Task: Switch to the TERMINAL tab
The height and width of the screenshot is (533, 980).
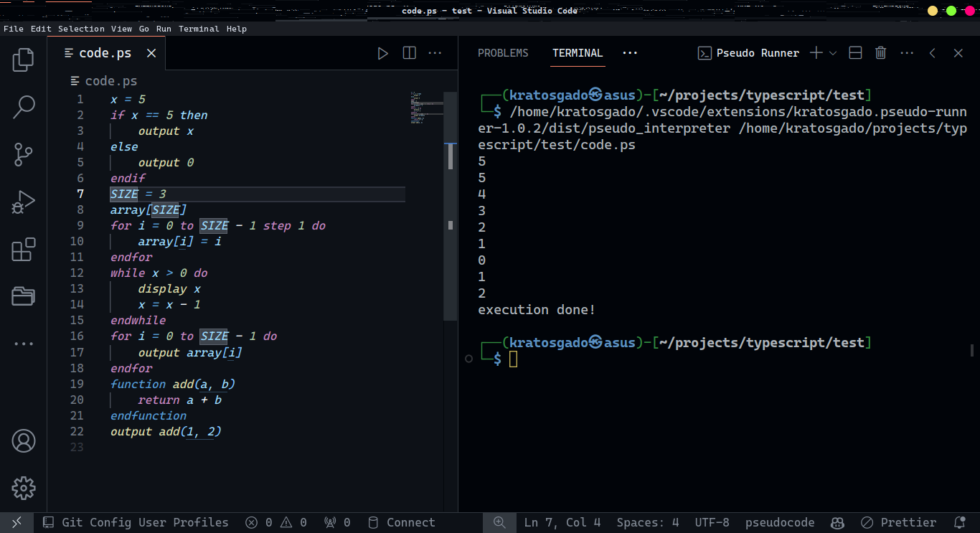Action: pyautogui.click(x=578, y=53)
